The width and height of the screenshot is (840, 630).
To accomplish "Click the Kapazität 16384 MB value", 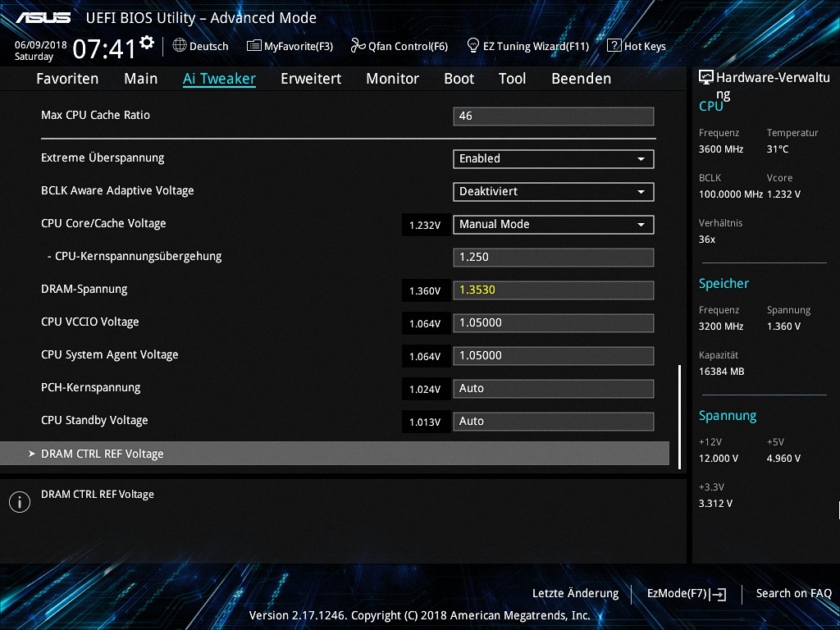I will coord(722,372).
